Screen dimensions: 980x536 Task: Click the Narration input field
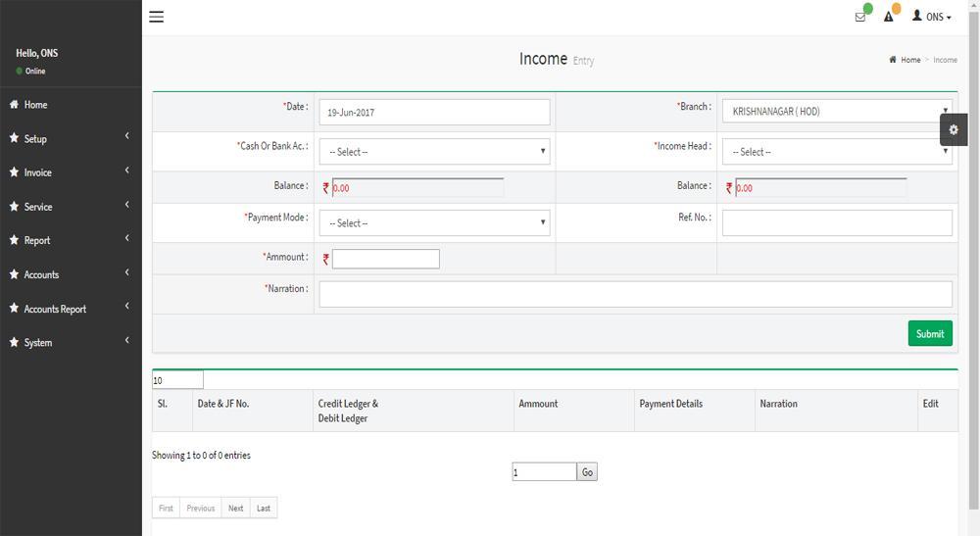point(636,294)
